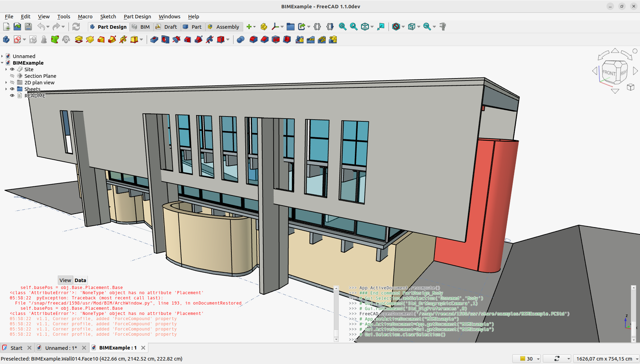Viewport: 640px width, 364px height.
Task: Click the Open file icon
Action: [17, 27]
